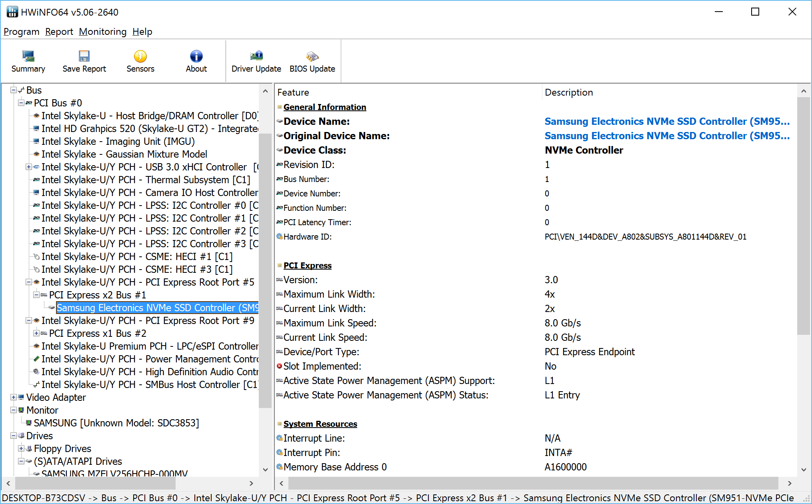The width and height of the screenshot is (812, 504).
Task: Expand the Floppy Drives node
Action: click(21, 448)
